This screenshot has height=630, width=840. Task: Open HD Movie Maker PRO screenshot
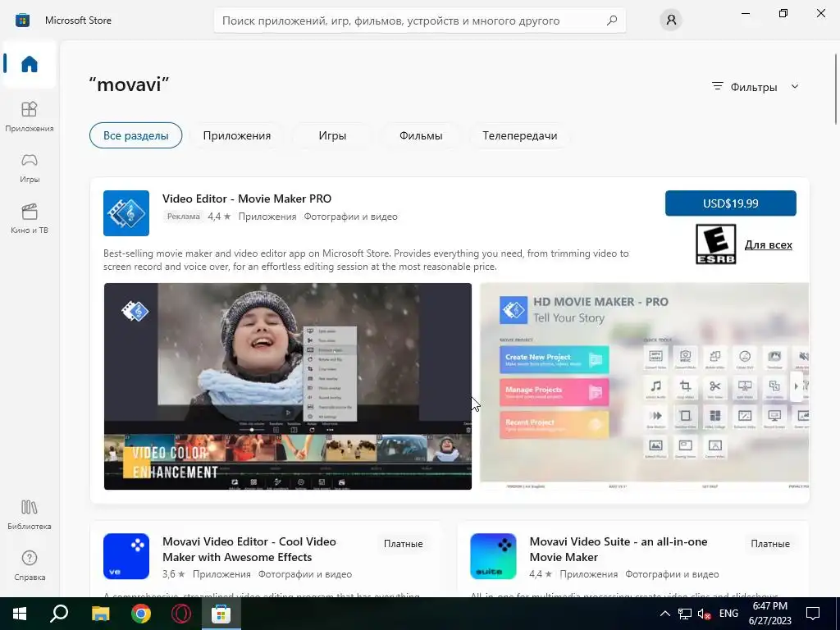click(x=645, y=386)
